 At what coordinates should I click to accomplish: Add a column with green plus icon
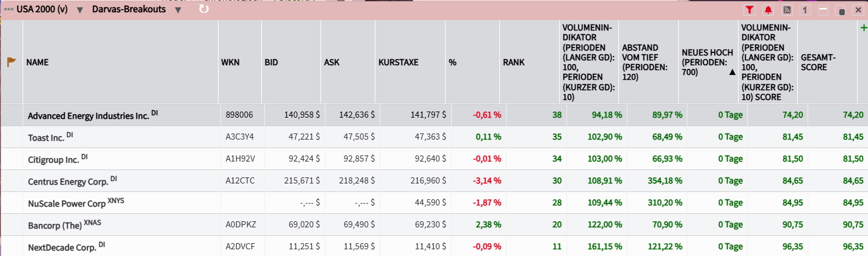click(863, 28)
